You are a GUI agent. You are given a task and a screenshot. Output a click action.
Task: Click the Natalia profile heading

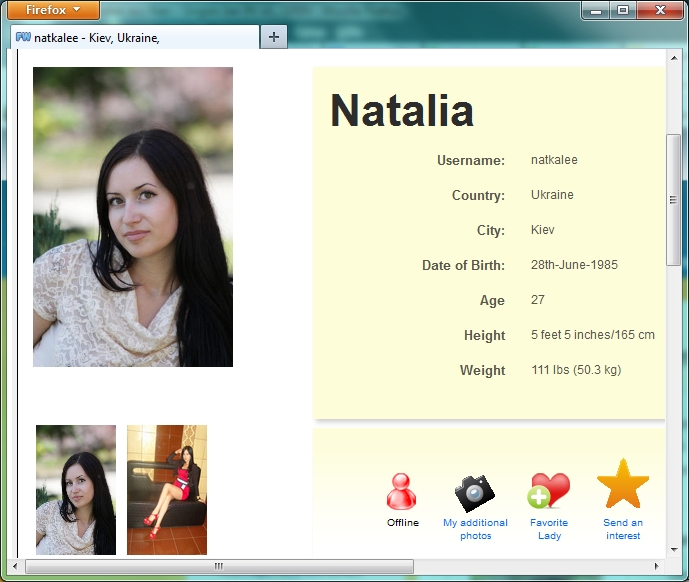[402, 110]
